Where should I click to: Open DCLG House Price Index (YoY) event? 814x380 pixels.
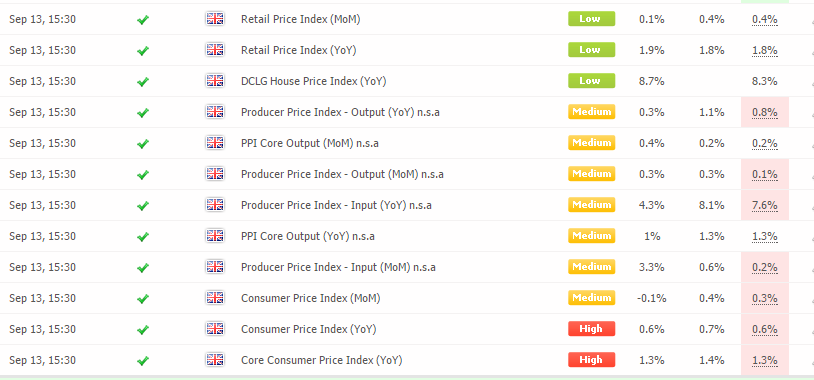314,82
